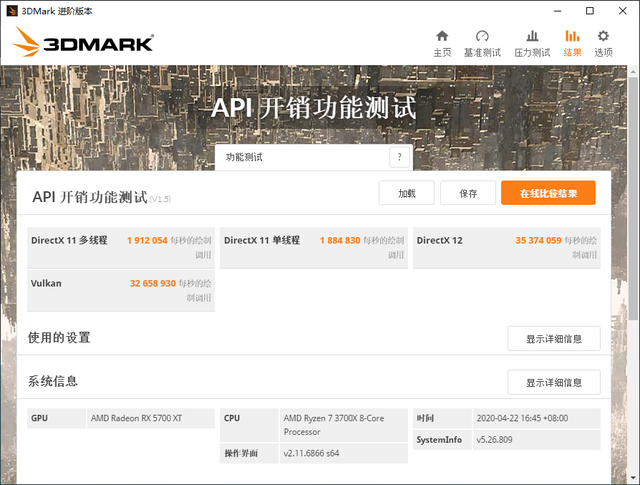Click the 使用的设置 section heading
Screen dimensions: 640x485
[x=59, y=338]
